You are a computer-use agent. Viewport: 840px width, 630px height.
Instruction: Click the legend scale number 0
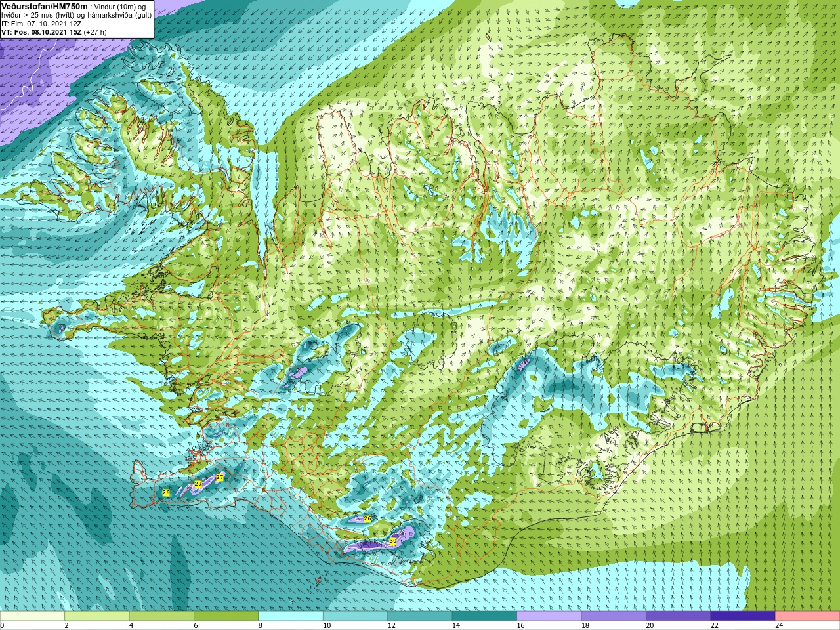click(x=2, y=625)
